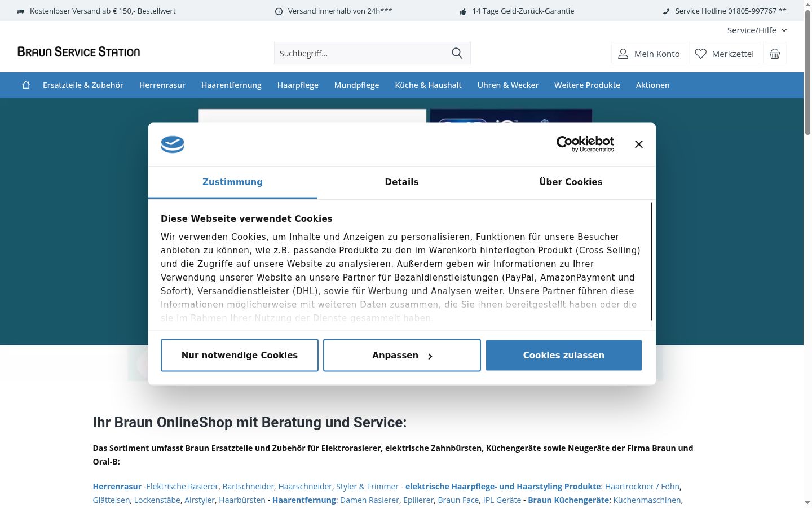812x508 pixels.
Task: Click the Merkzettel button
Action: pyautogui.click(x=725, y=54)
